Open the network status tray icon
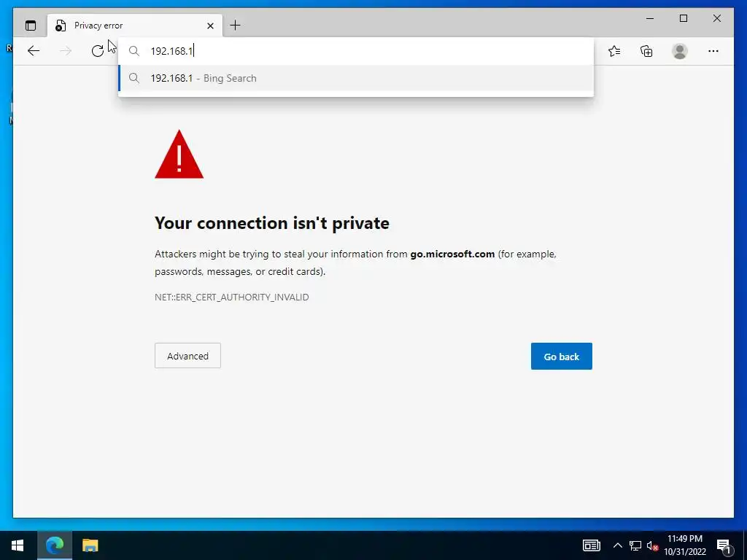Image resolution: width=747 pixels, height=560 pixels. pos(635,545)
